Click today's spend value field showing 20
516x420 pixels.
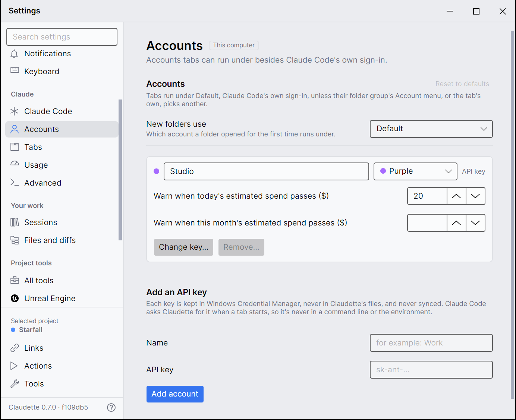[427, 196]
